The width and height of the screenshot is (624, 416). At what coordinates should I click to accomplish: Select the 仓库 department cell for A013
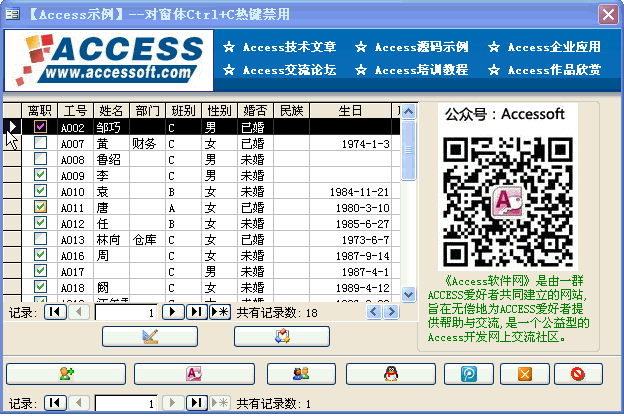tap(147, 239)
